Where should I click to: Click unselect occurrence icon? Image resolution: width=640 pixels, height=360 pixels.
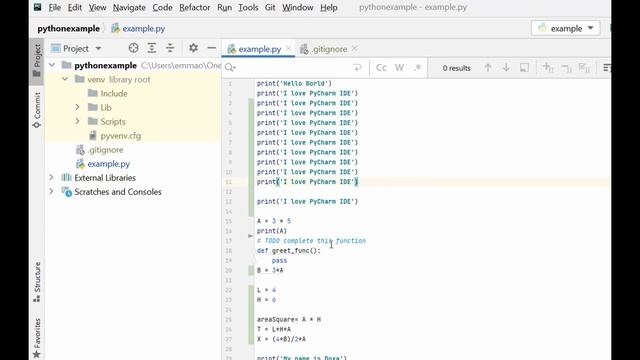click(x=566, y=68)
